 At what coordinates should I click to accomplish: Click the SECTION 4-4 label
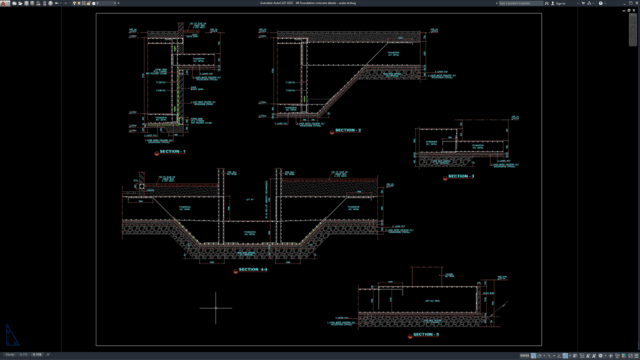point(253,269)
